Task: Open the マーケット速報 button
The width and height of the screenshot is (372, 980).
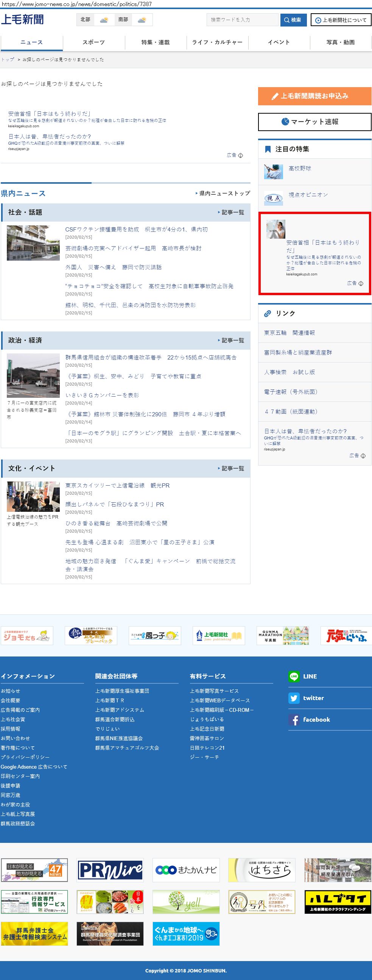Action: coord(314,122)
